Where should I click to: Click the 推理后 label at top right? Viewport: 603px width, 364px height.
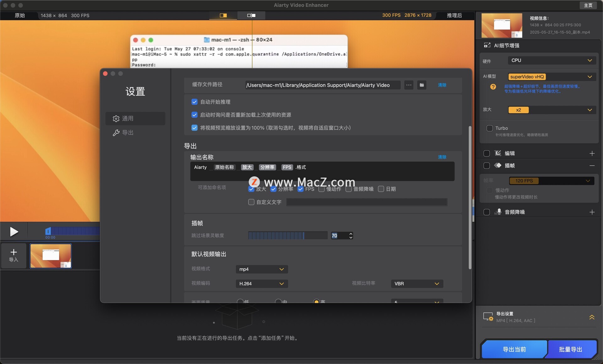[454, 15]
